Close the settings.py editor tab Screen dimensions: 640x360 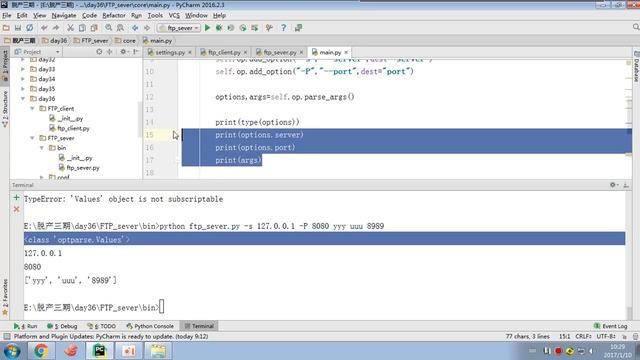pyautogui.click(x=190, y=52)
